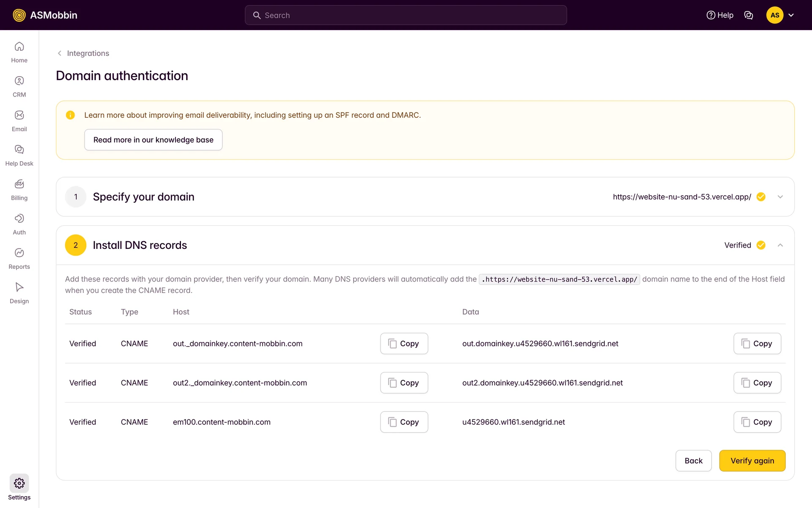812x508 pixels.
Task: Click into the Search field
Action: (x=405, y=15)
